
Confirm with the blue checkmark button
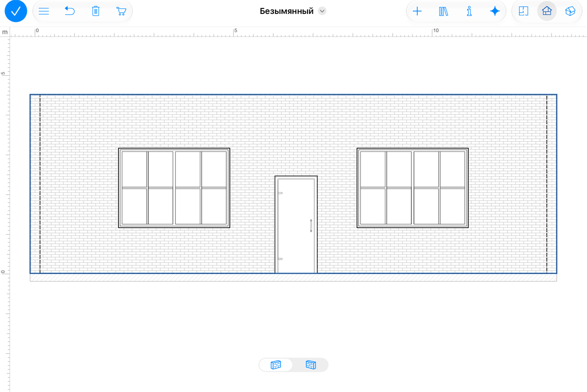coord(16,11)
